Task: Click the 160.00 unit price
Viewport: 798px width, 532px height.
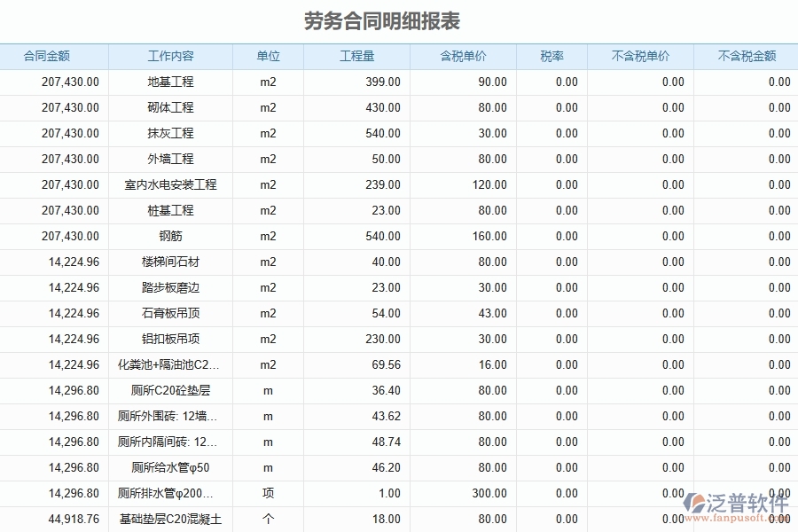Action: [x=489, y=236]
